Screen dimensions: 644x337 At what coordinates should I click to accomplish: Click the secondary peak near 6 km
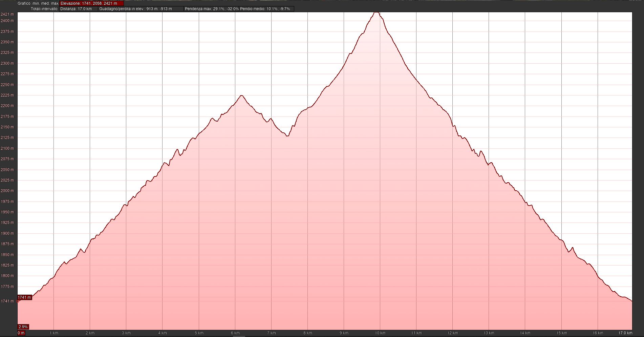click(241, 96)
